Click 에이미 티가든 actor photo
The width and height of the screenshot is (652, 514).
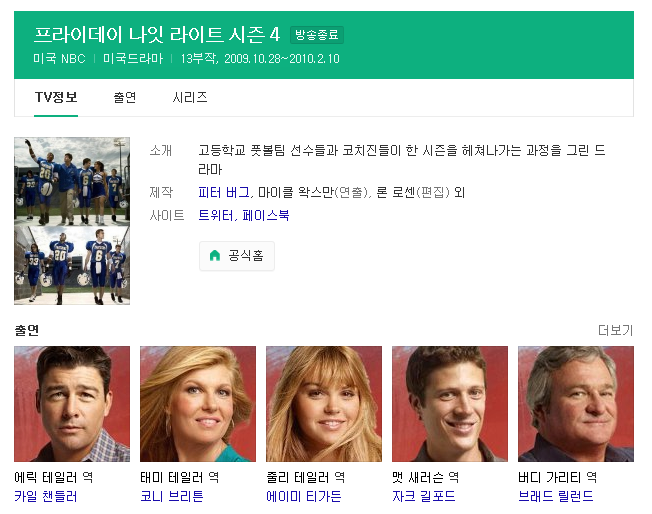pos(324,404)
